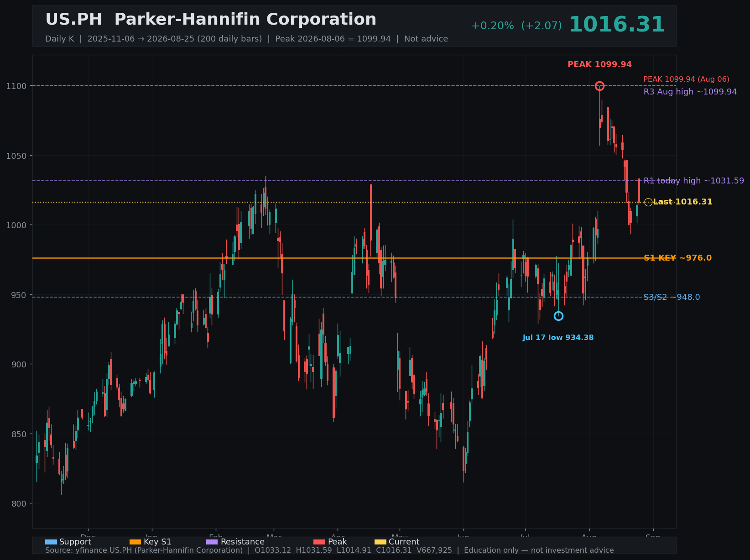Click the 'Support' legend label
The height and width of the screenshot is (560, 750).
tap(75, 542)
